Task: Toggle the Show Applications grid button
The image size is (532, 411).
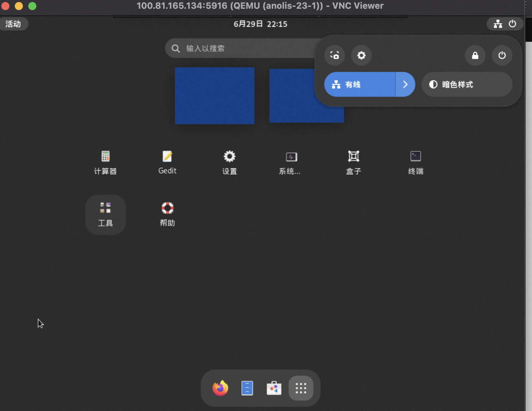Action: (301, 388)
